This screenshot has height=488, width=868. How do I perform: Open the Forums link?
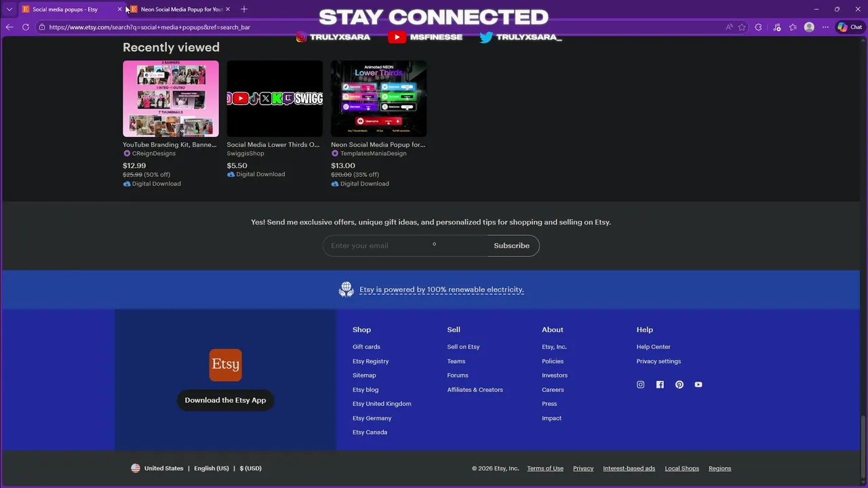click(458, 375)
